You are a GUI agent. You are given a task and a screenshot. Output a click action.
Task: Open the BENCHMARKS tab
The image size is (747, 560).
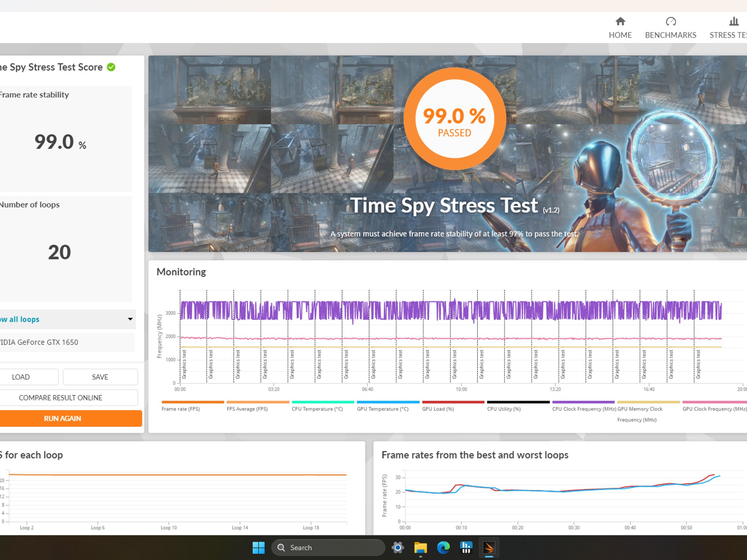[x=670, y=28]
